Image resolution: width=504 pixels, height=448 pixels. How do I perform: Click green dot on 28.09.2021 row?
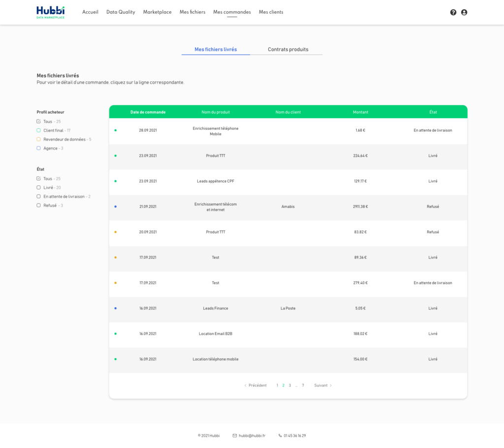tap(115, 130)
